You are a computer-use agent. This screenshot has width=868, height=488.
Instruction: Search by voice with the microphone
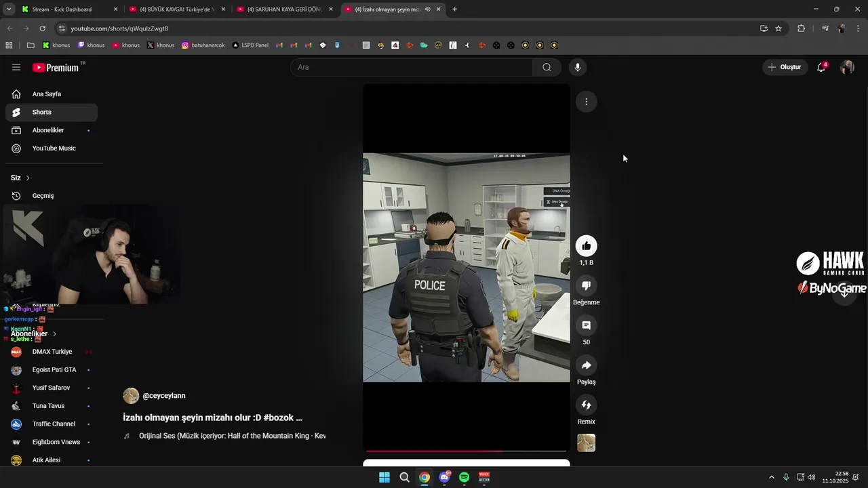tap(577, 67)
